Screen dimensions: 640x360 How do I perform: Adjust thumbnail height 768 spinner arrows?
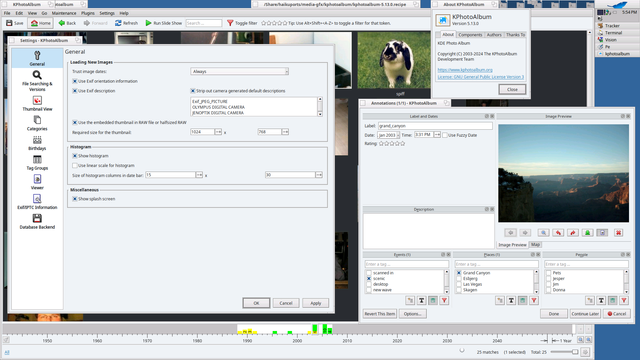pyautogui.click(x=285, y=132)
